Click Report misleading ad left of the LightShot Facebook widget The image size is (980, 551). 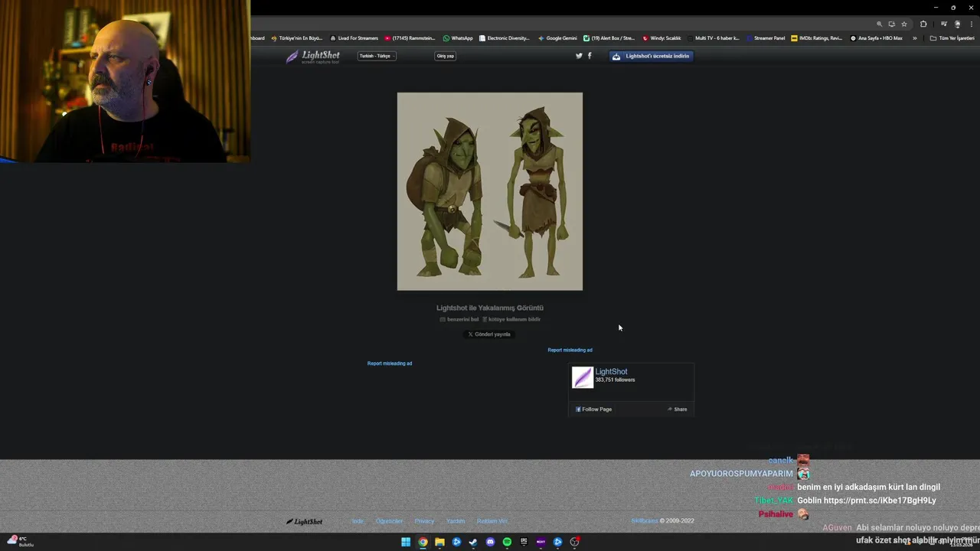coord(390,364)
